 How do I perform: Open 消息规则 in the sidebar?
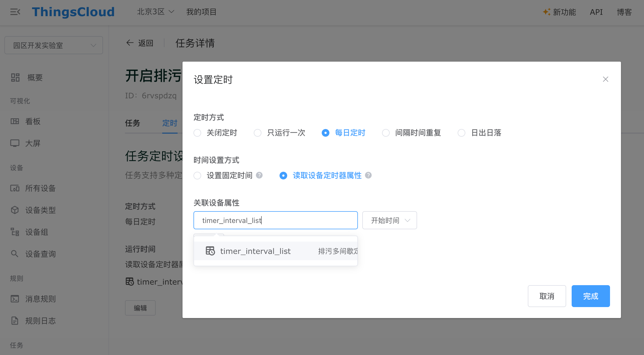[x=41, y=299]
